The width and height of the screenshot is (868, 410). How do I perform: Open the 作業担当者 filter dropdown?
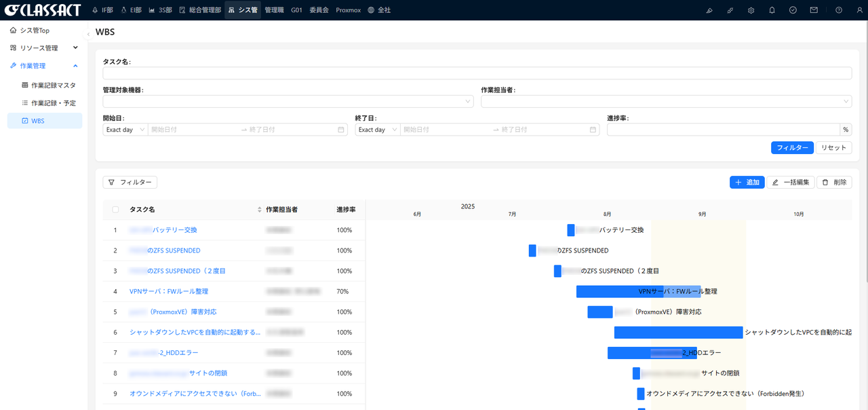(x=666, y=101)
